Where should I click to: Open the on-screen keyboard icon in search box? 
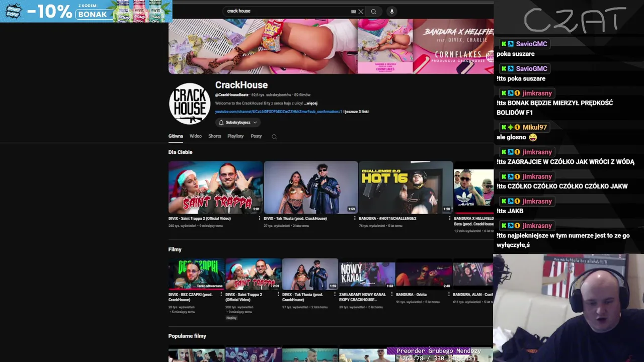pyautogui.click(x=354, y=11)
